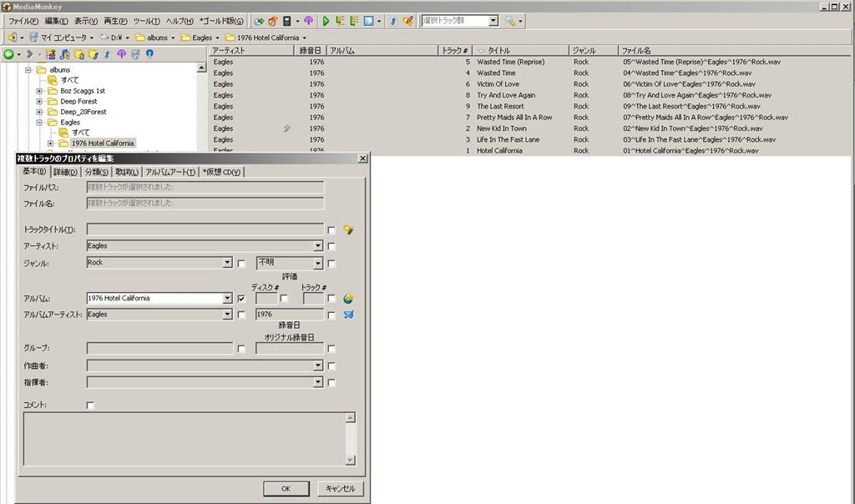
Task: Click the green play button in the toolbar
Action: [326, 21]
